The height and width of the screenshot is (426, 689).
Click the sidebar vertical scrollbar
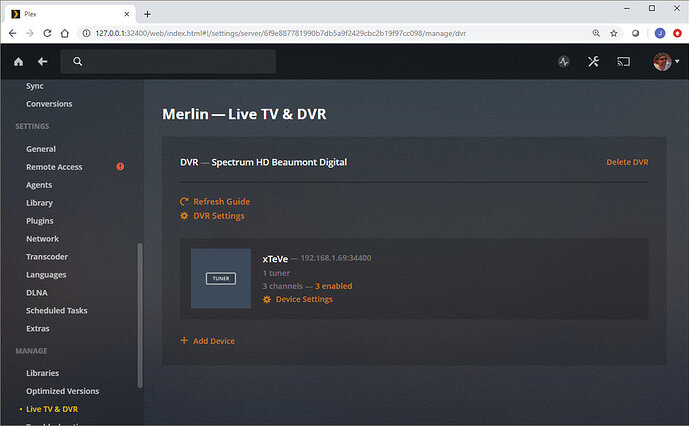click(x=140, y=315)
